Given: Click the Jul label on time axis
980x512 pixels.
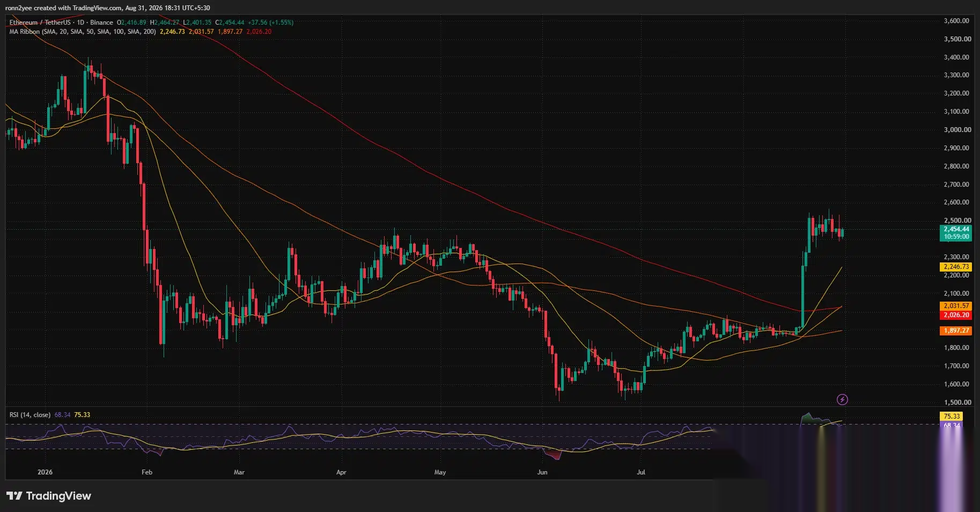Looking at the screenshot, I should coord(641,472).
